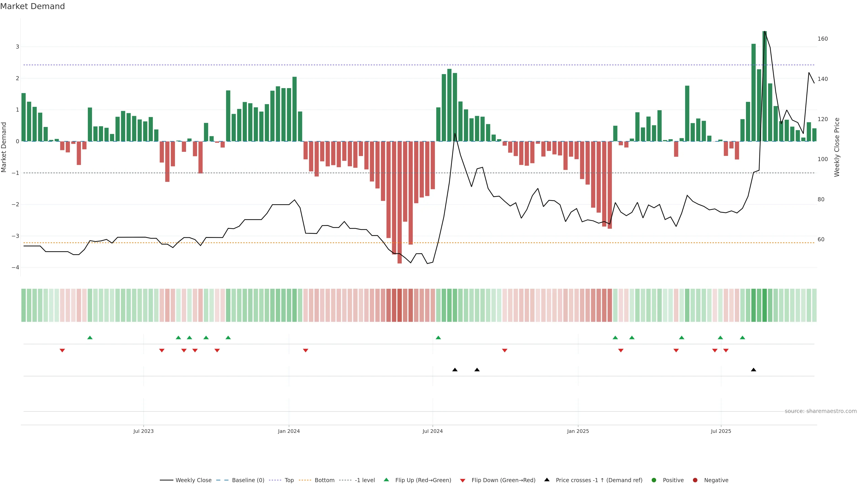This screenshot has width=868, height=488.
Task: Click Flip Up green triangle legend icon
Action: (x=387, y=480)
